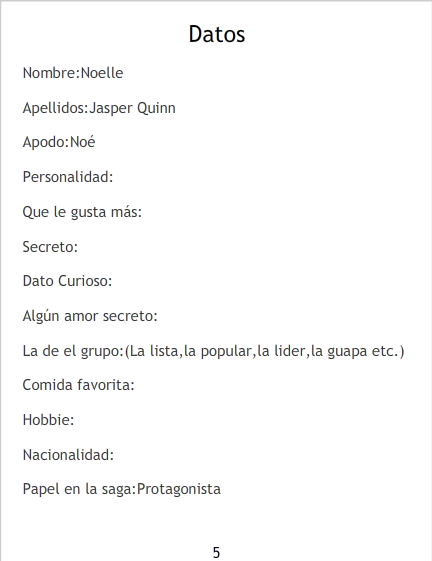432x561 pixels.
Task: Click the name Noelle
Action: [102, 73]
